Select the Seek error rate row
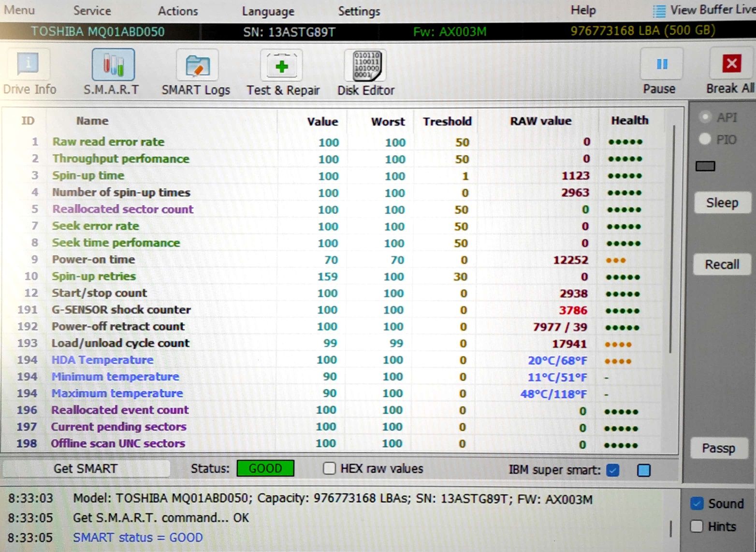Viewport: 756px width, 552px height. point(334,226)
